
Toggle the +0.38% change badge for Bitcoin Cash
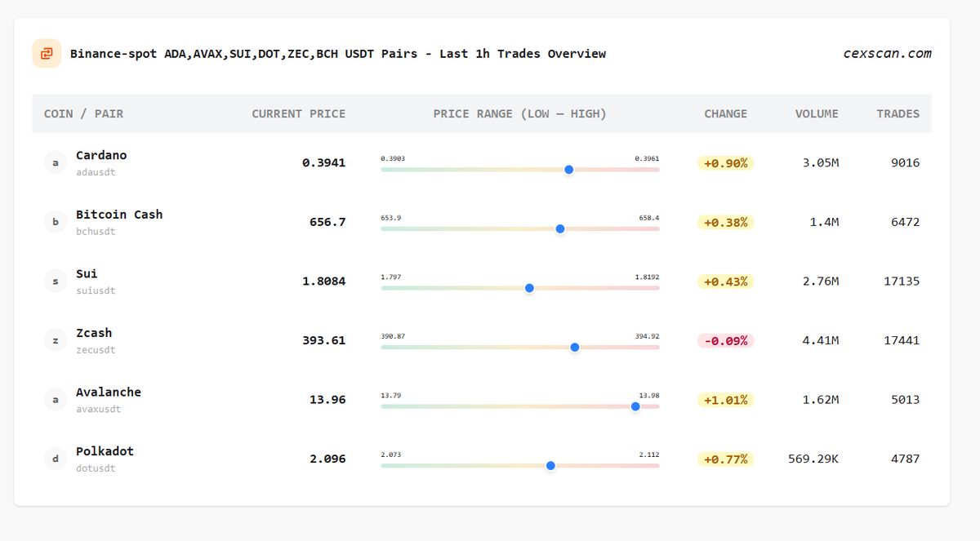[x=725, y=221]
